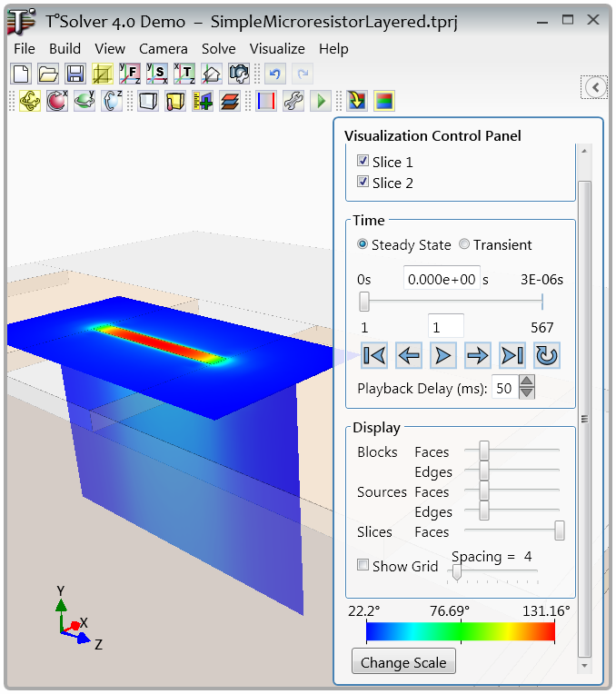Rotate about the X axis
The height and width of the screenshot is (694, 616).
coord(57,101)
